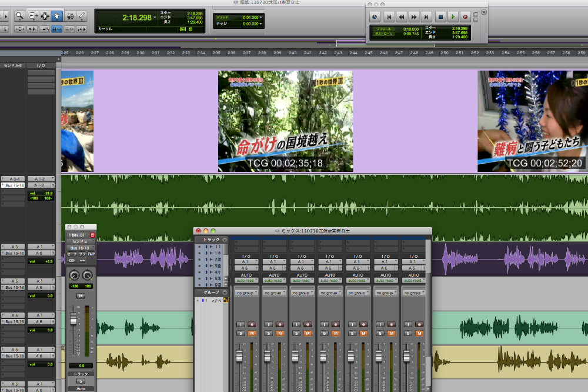The image size is (588, 392).
Task: Click センド A-E column header
Action: (x=13, y=66)
